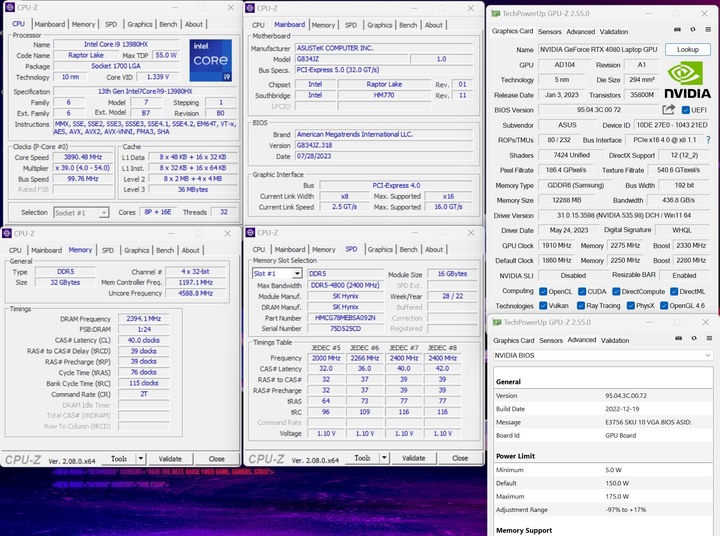
Task: Click the Power Limit Maximum 175.0 W value
Action: tap(617, 496)
